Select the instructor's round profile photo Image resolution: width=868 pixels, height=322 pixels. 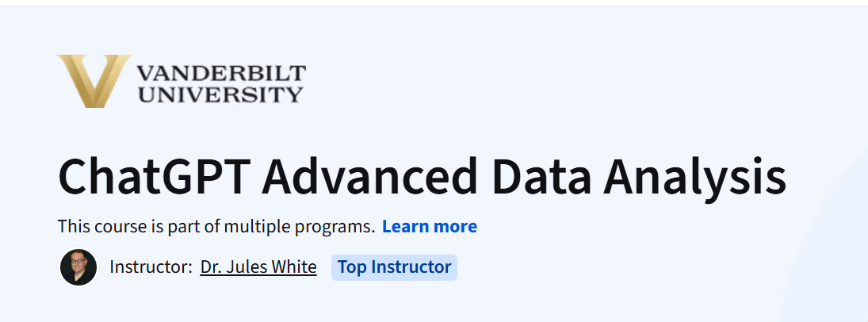[78, 267]
